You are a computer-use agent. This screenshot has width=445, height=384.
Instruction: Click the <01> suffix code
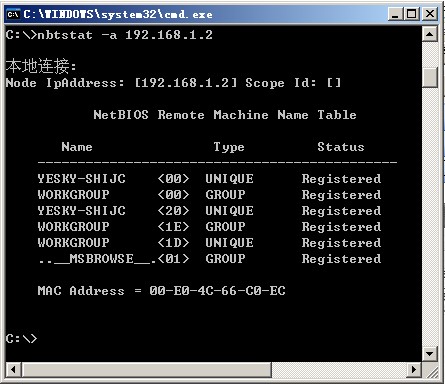click(173, 259)
